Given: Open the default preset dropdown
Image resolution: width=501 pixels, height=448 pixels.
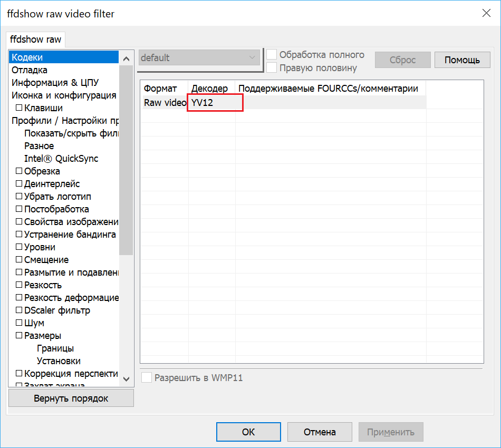Looking at the screenshot, I should 199,58.
